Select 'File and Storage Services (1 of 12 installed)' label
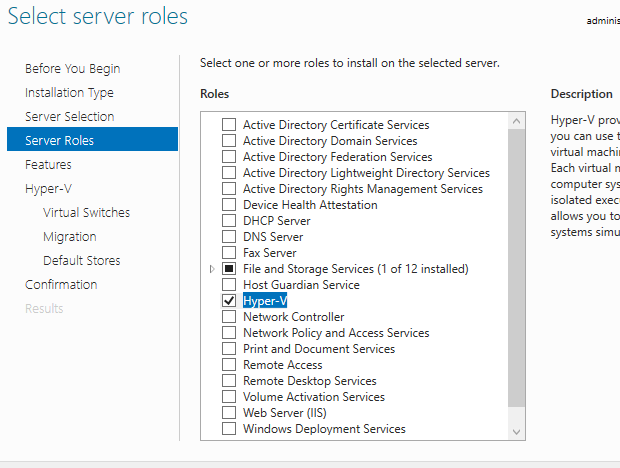Image resolution: width=620 pixels, height=468 pixels. point(356,269)
